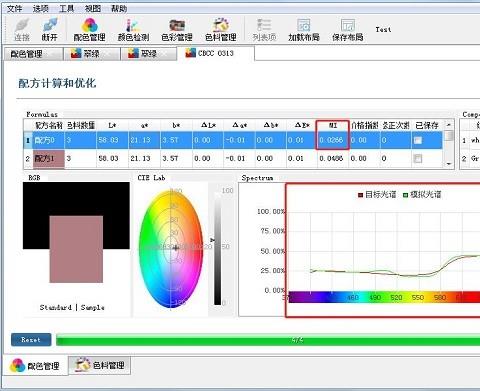Click the MI column header

[333, 126]
